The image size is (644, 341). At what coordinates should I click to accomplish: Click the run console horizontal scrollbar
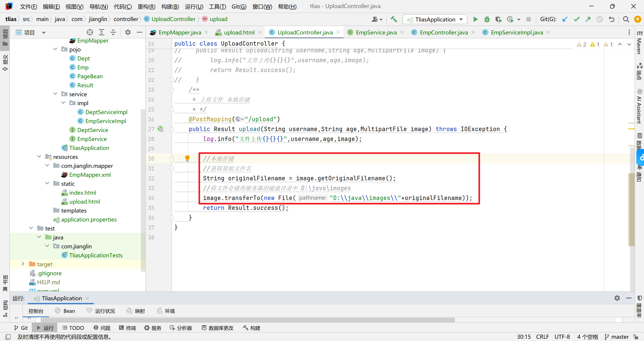point(248,320)
